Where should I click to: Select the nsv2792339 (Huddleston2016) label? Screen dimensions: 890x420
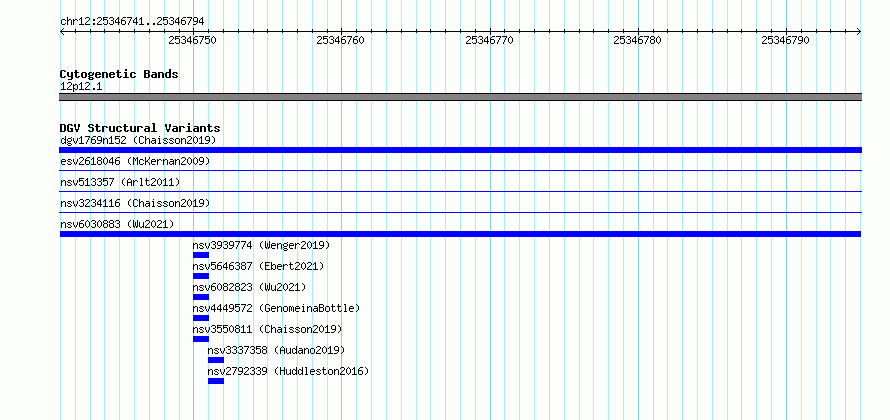[x=288, y=371]
